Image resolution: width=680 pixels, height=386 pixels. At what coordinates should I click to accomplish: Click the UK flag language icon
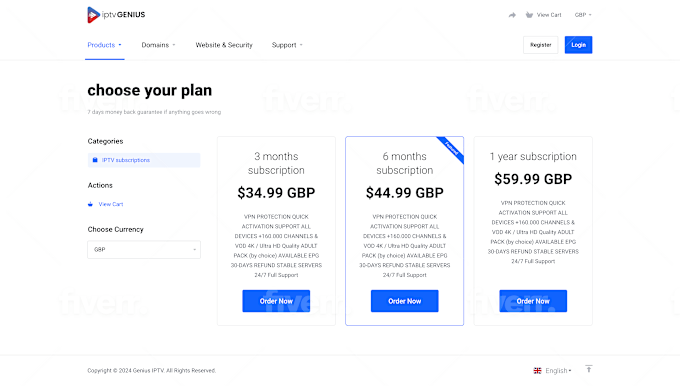tap(537, 370)
